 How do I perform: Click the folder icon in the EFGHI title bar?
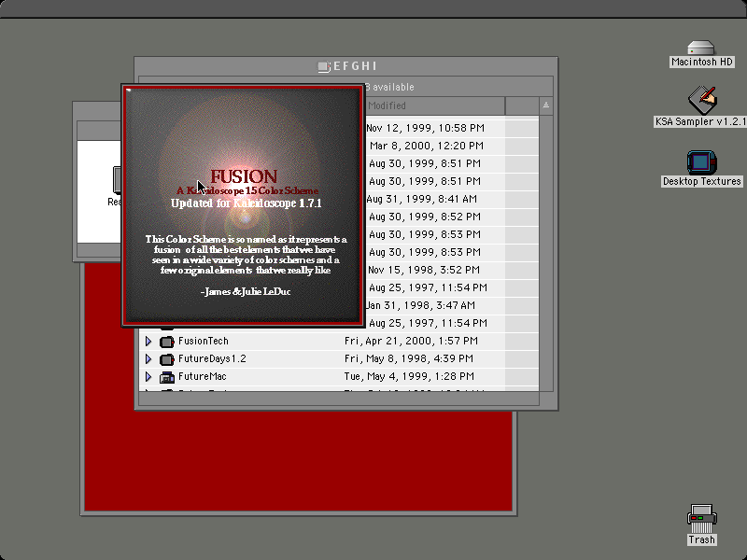pyautogui.click(x=324, y=66)
